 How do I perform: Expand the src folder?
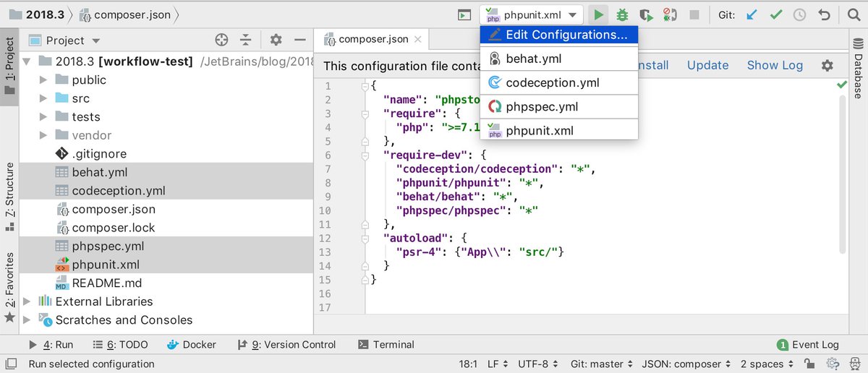[x=43, y=98]
